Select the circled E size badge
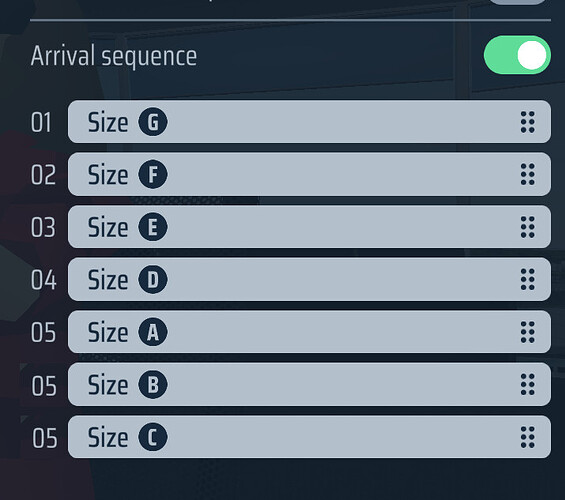The image size is (565, 500). [153, 227]
